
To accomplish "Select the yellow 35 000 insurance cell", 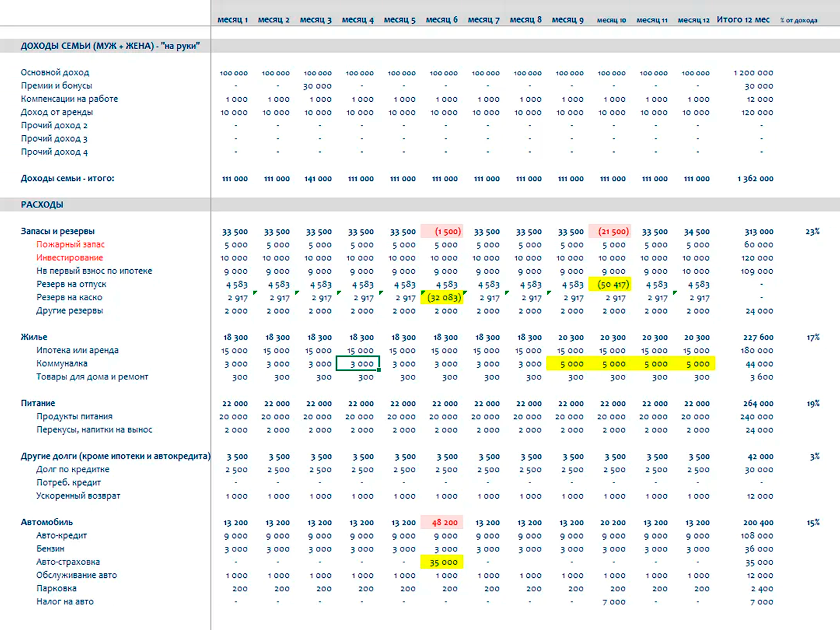I will [442, 562].
